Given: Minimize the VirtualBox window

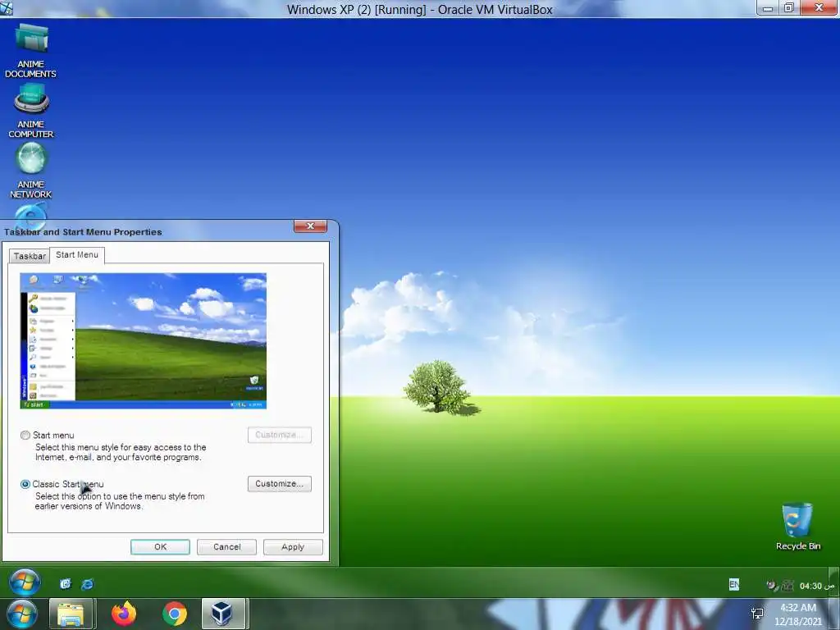Looking at the screenshot, I should [x=768, y=7].
